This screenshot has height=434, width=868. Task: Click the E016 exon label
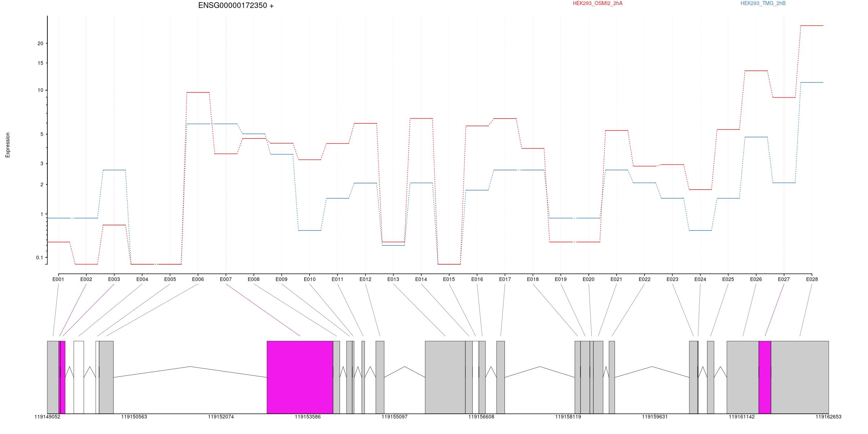(477, 279)
